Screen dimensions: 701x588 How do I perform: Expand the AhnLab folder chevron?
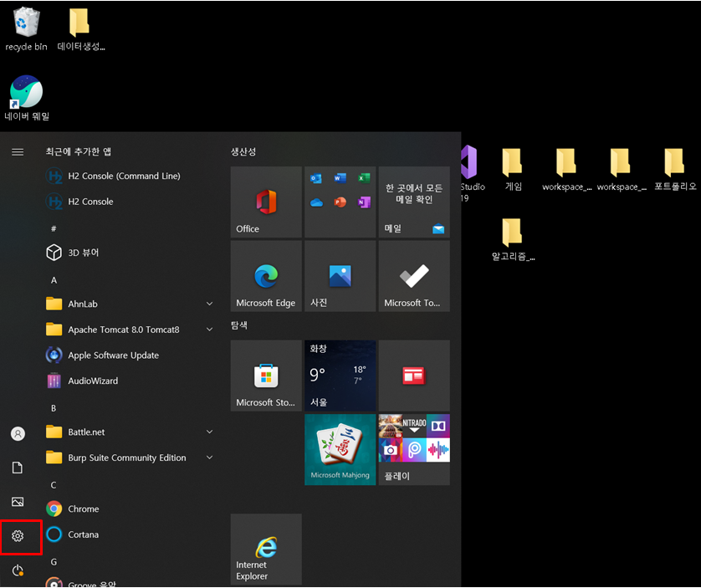pos(209,304)
